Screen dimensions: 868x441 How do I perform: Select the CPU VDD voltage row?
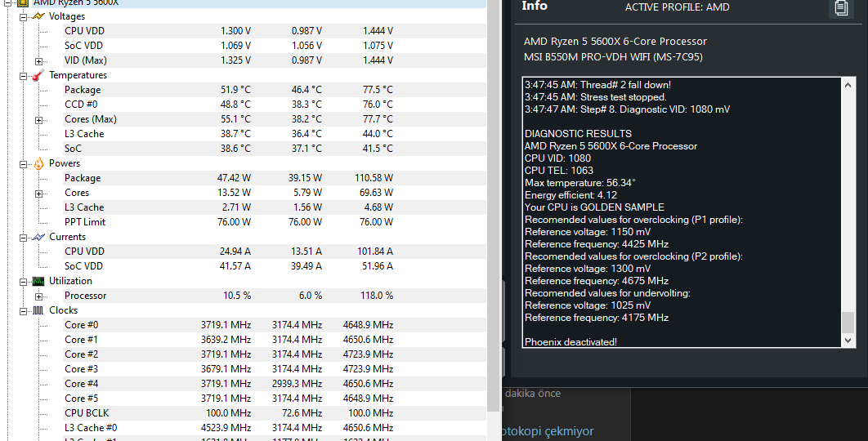click(x=274, y=31)
